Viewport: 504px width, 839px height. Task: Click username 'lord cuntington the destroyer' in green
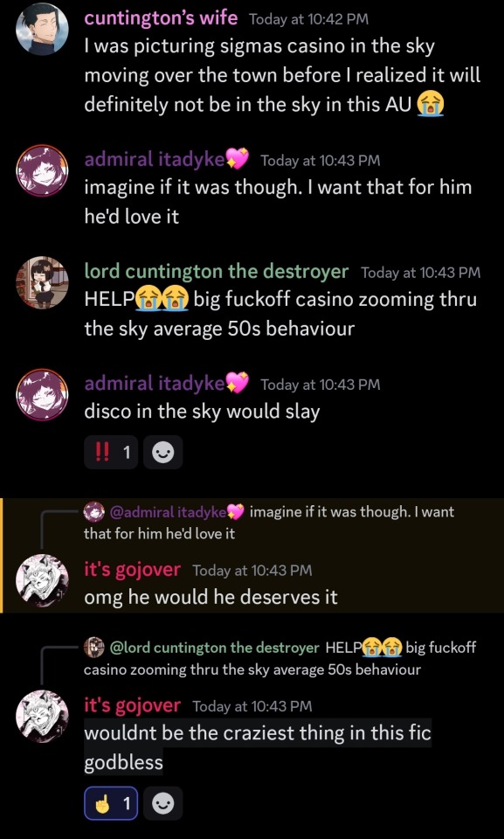[x=216, y=272]
